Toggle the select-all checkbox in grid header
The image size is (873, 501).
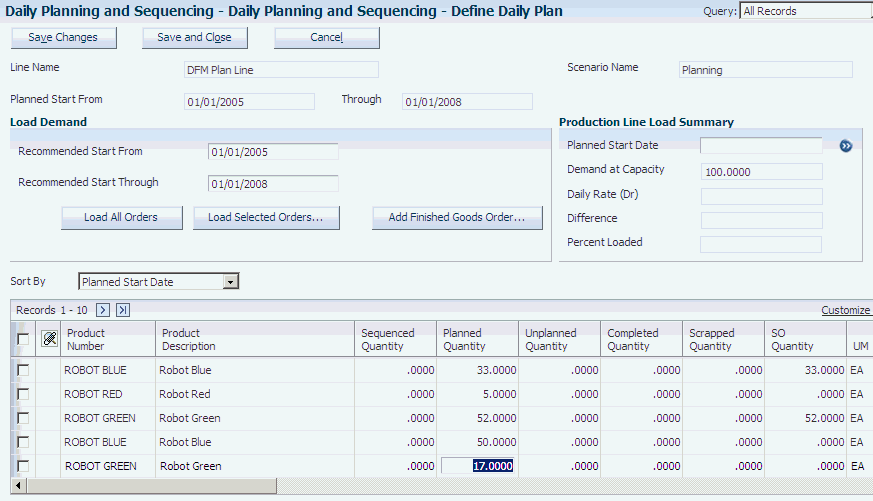coord(23,340)
